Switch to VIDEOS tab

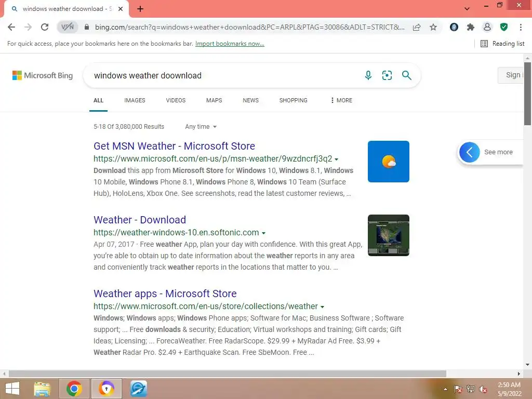point(176,100)
